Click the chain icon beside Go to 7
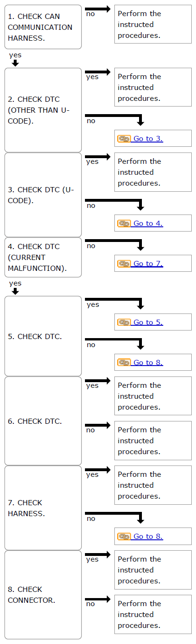Image resolution: width=196 pixels, height=644 pixels. (x=124, y=264)
